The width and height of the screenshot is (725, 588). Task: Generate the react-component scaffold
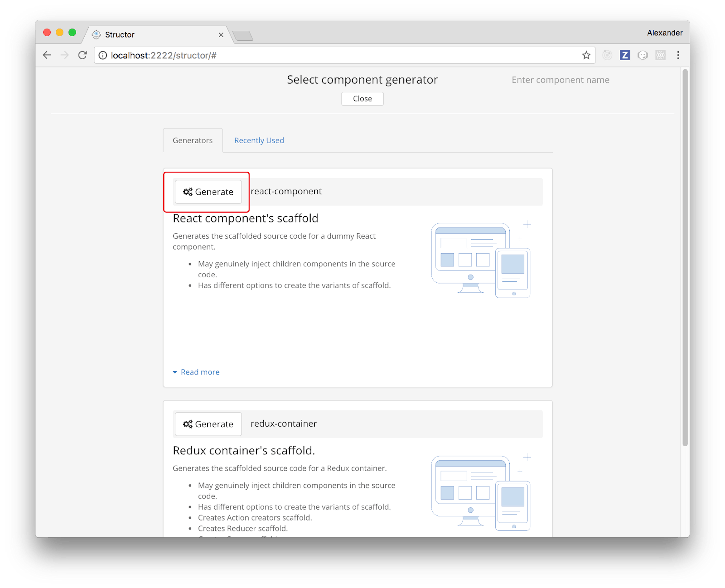point(208,192)
